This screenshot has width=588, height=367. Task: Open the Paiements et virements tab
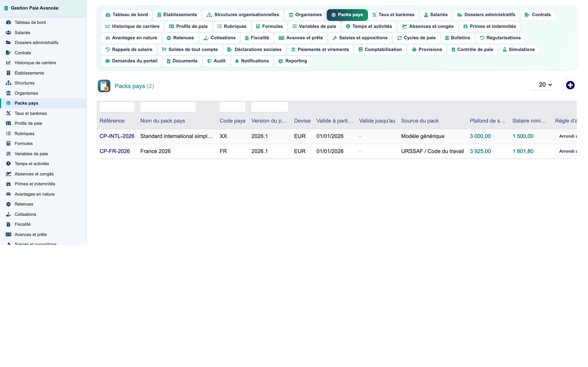click(320, 50)
